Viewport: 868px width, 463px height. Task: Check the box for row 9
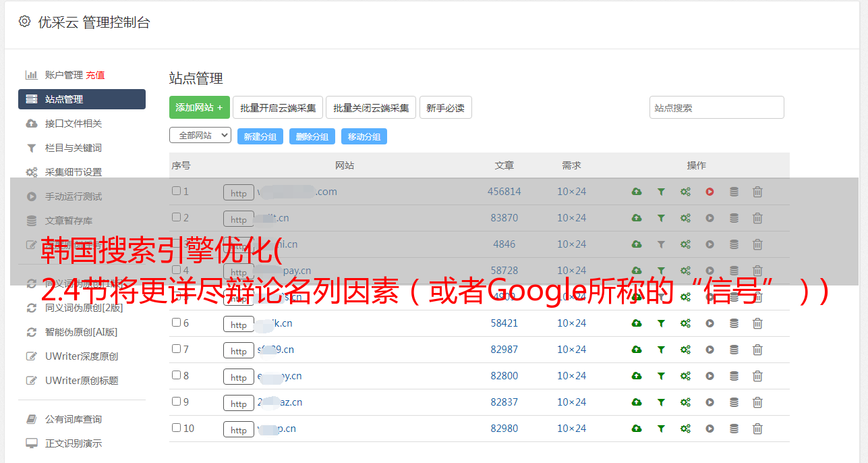(x=177, y=402)
